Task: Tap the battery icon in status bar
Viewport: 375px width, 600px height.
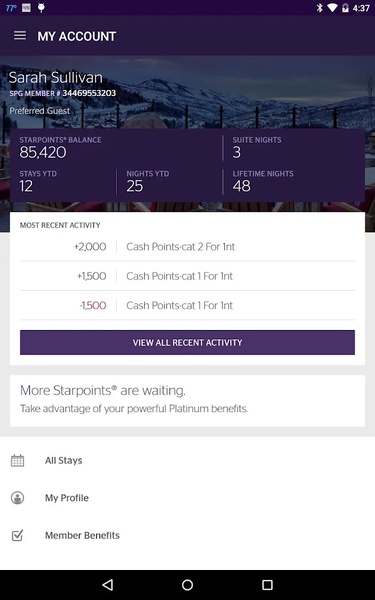Action: pyautogui.click(x=345, y=8)
